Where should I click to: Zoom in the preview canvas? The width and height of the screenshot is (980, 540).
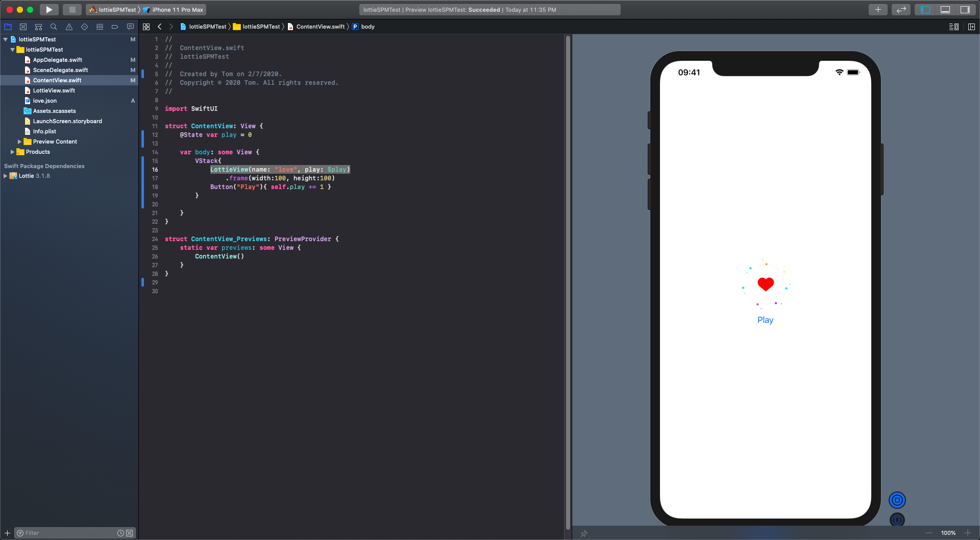point(967,533)
